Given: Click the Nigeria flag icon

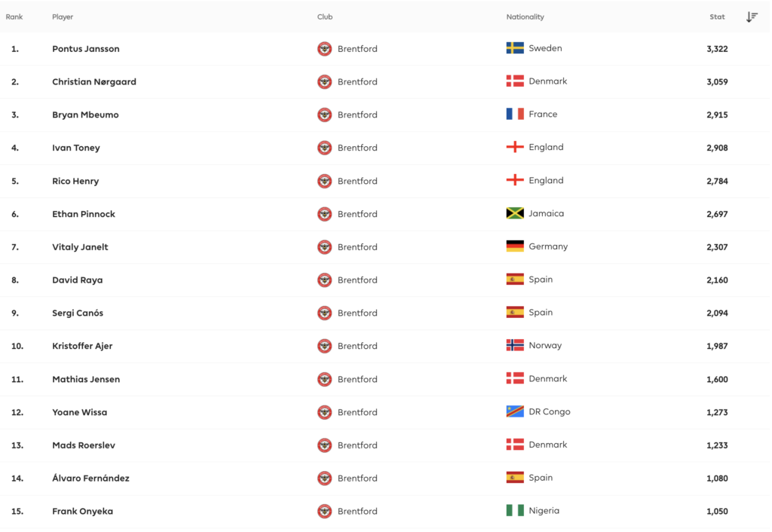Looking at the screenshot, I should pyautogui.click(x=515, y=511).
